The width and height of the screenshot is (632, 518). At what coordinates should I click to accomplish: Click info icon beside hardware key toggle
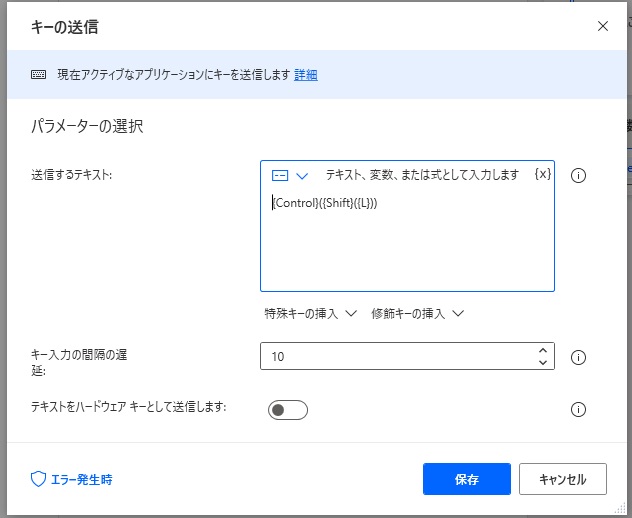(578, 409)
